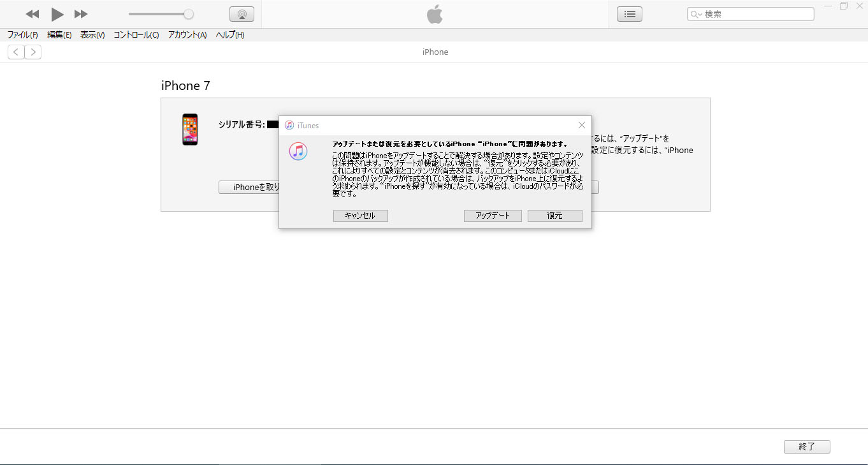
Task: Click the 終了 button
Action: point(807,447)
